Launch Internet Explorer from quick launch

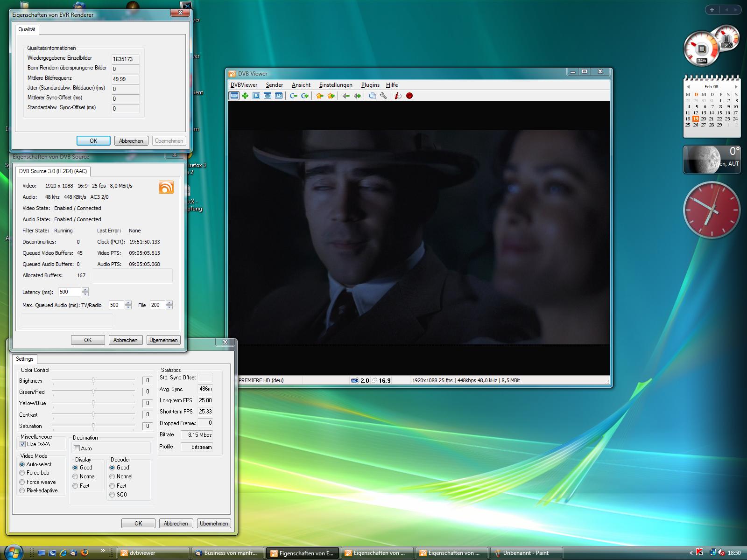coord(63,553)
